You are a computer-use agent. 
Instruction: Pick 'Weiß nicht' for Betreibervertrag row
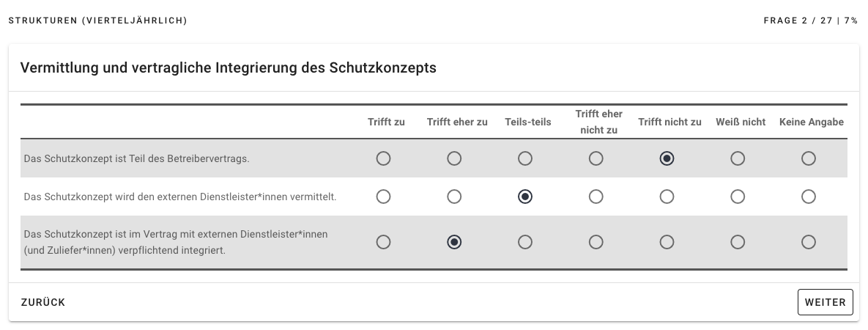[x=738, y=158]
